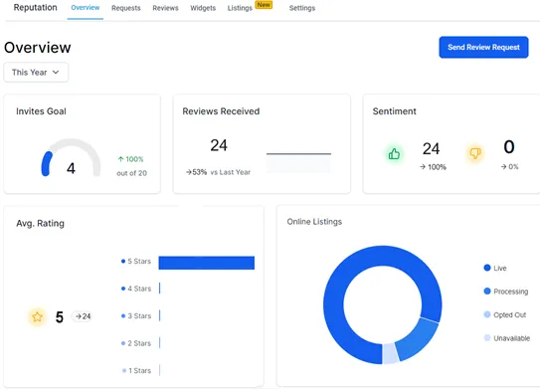
Task: Click the green up arrow beside 100%
Action: pos(120,159)
